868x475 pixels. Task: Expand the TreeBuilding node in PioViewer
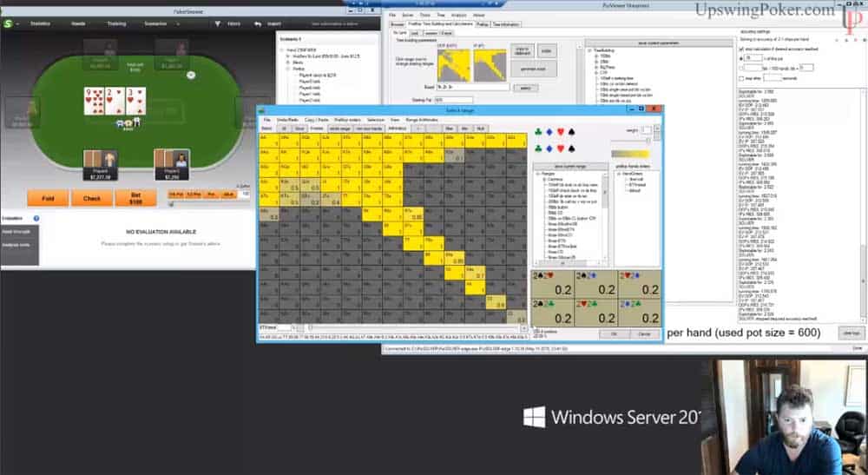coord(589,50)
